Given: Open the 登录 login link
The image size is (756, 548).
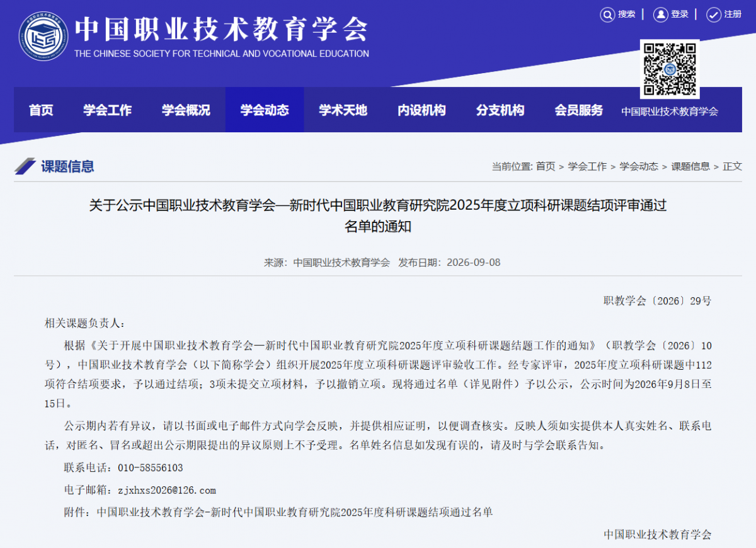Looking at the screenshot, I should point(680,14).
